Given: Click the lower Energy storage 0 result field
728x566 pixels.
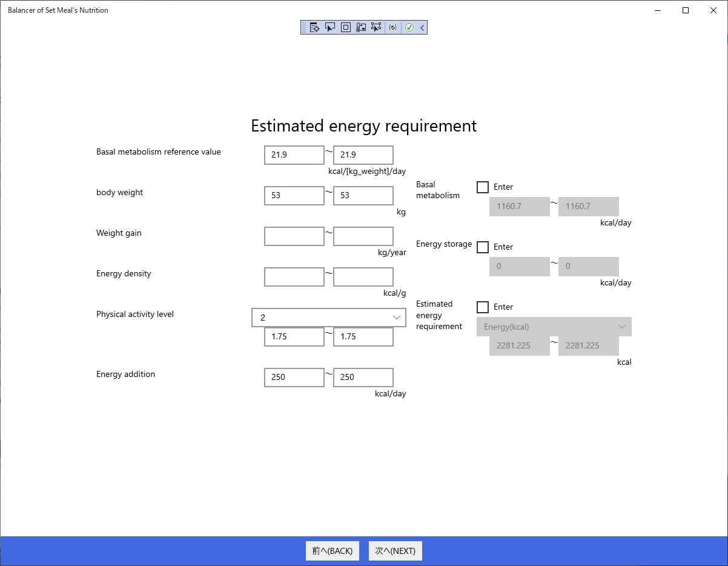Looking at the screenshot, I should (x=520, y=267).
